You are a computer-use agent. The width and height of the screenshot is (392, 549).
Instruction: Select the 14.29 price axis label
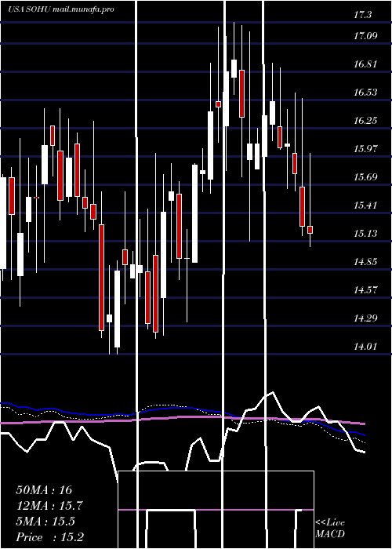(366, 318)
